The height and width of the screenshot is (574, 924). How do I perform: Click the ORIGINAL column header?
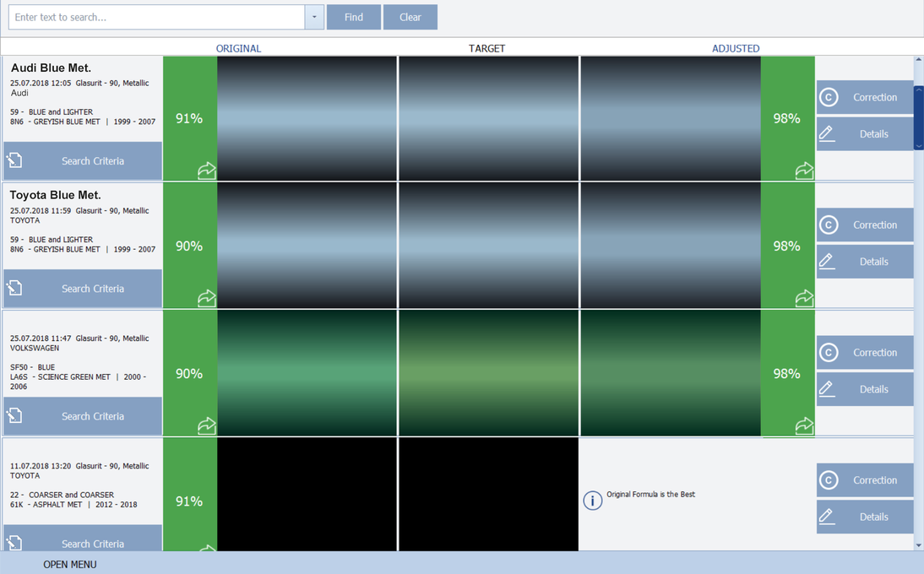(x=238, y=48)
